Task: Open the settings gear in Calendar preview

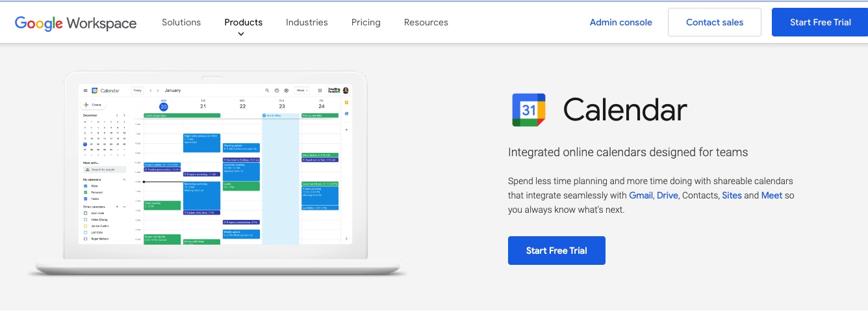Action: pyautogui.click(x=287, y=90)
